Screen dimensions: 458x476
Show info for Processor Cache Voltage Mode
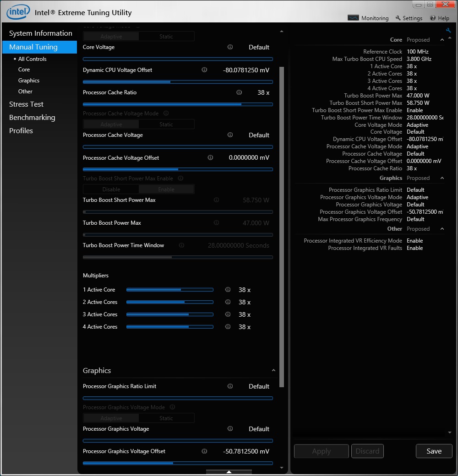(x=166, y=113)
